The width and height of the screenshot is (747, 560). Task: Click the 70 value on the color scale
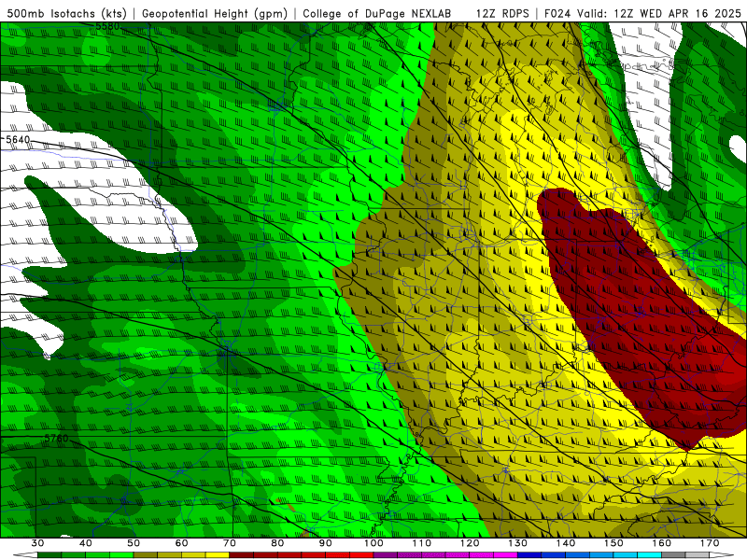[x=230, y=543]
